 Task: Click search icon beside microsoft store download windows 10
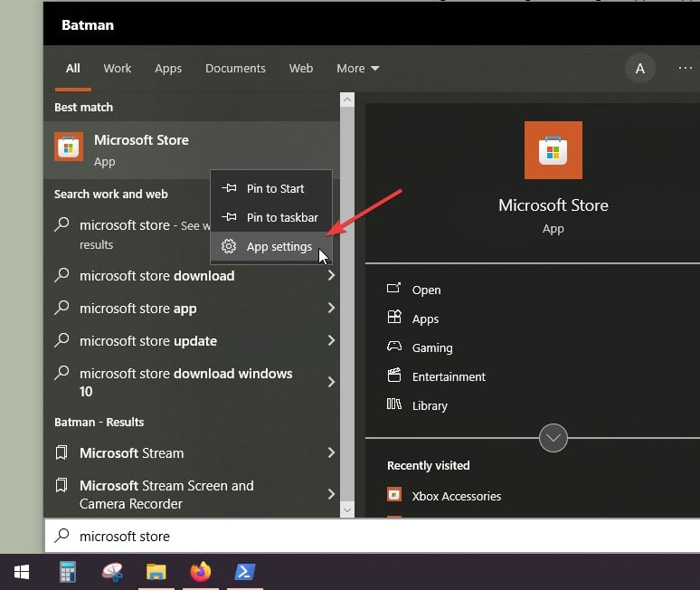(61, 373)
